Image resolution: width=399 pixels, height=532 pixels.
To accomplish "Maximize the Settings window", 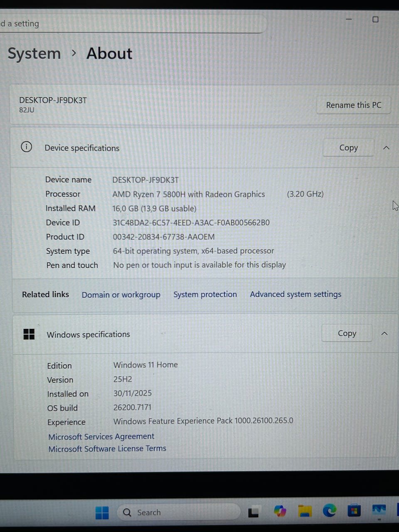I will (x=375, y=19).
